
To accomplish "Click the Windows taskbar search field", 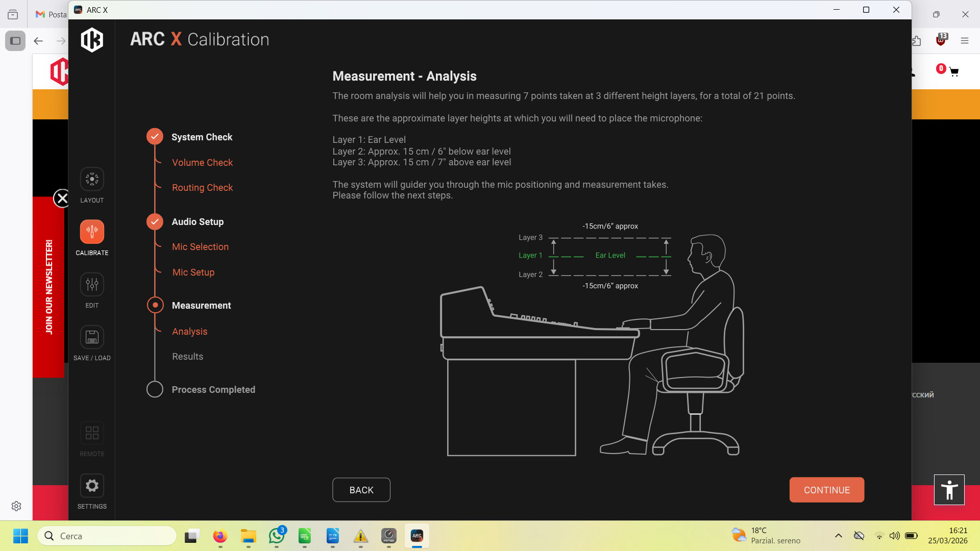I will [x=107, y=536].
